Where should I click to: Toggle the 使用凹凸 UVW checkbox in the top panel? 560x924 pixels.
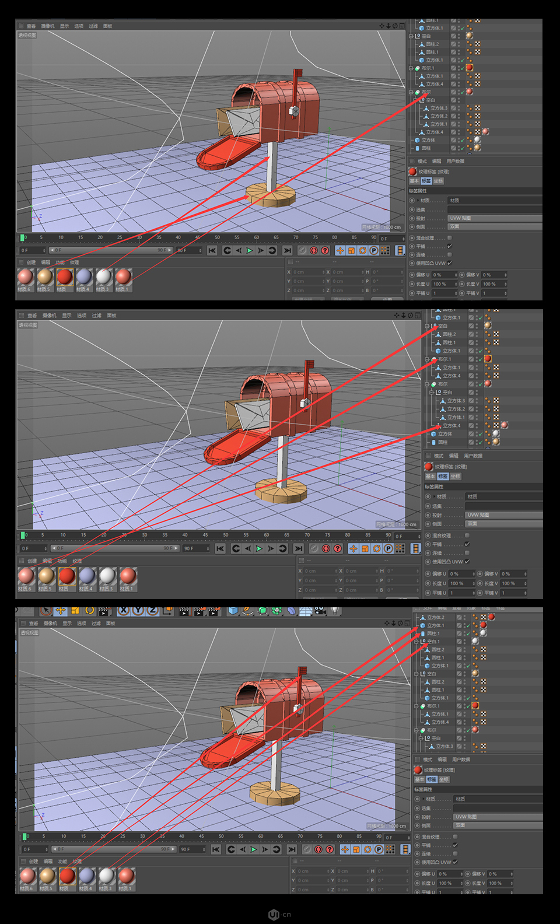click(449, 262)
